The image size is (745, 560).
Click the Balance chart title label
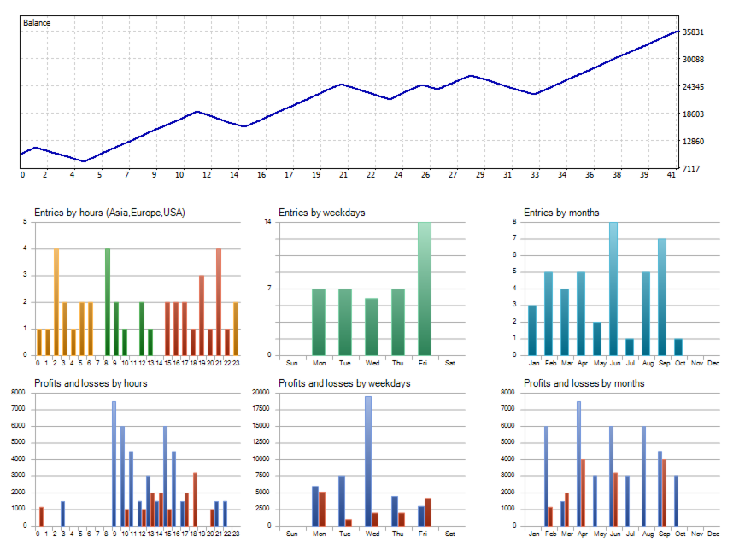[37, 23]
